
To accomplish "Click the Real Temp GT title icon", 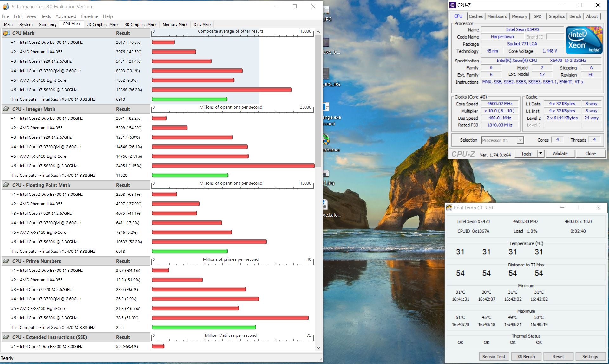I will coord(449,208).
